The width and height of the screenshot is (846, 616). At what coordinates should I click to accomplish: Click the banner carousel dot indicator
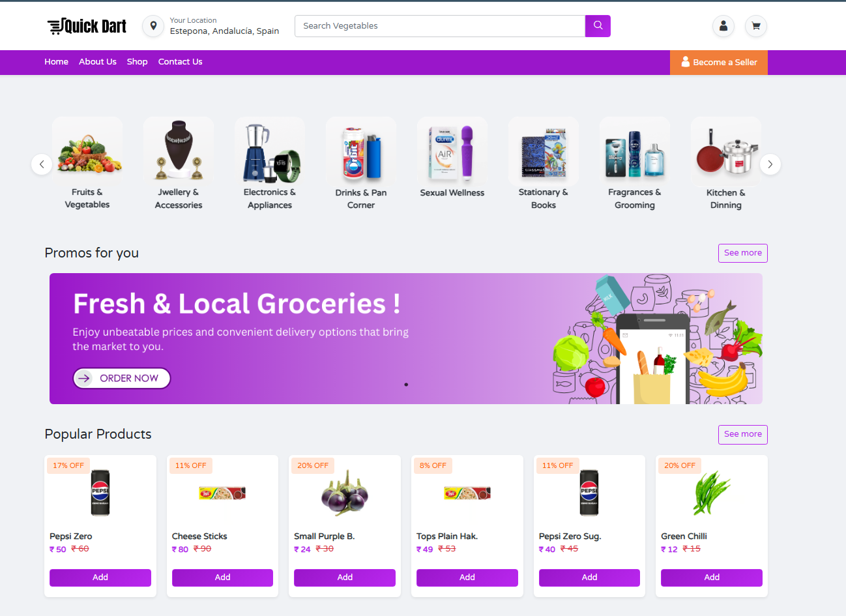pyautogui.click(x=406, y=385)
